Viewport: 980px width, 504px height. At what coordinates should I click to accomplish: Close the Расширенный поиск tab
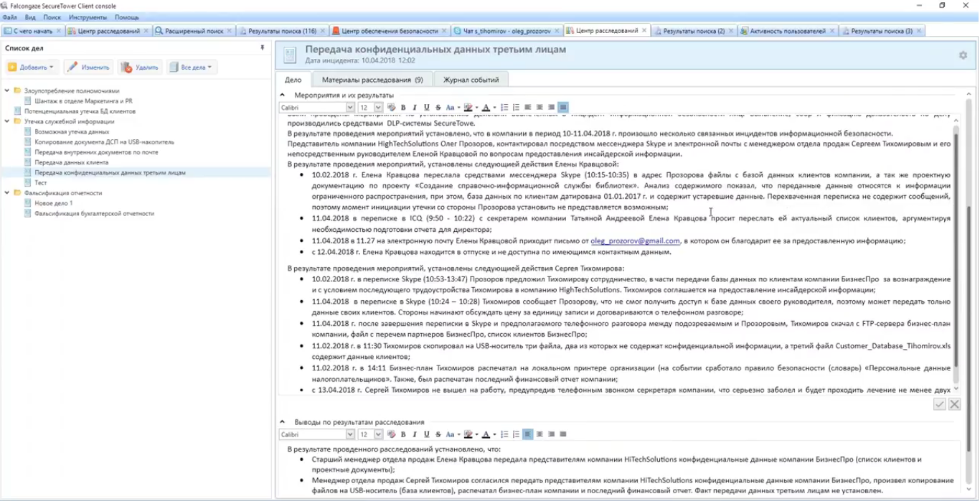pos(229,31)
